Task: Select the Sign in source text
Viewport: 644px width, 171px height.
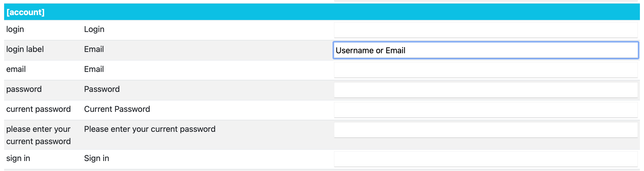Action: point(96,158)
